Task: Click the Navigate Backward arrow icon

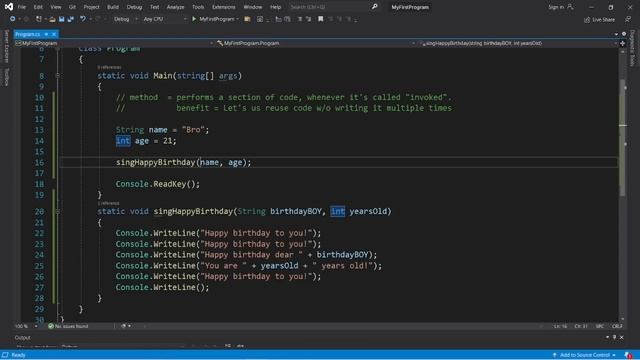Action: click(12, 19)
